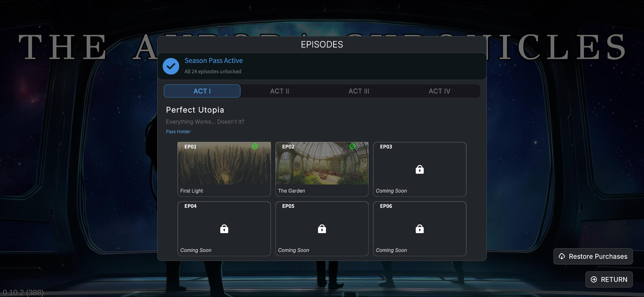Click the lock icon on EP03
The image size is (644, 297).
(419, 169)
